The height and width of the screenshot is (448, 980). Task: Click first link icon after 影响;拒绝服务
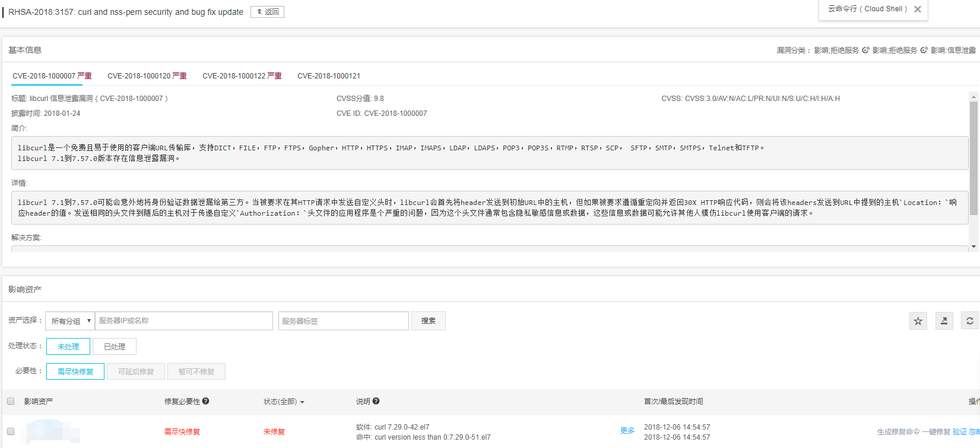pos(865,51)
